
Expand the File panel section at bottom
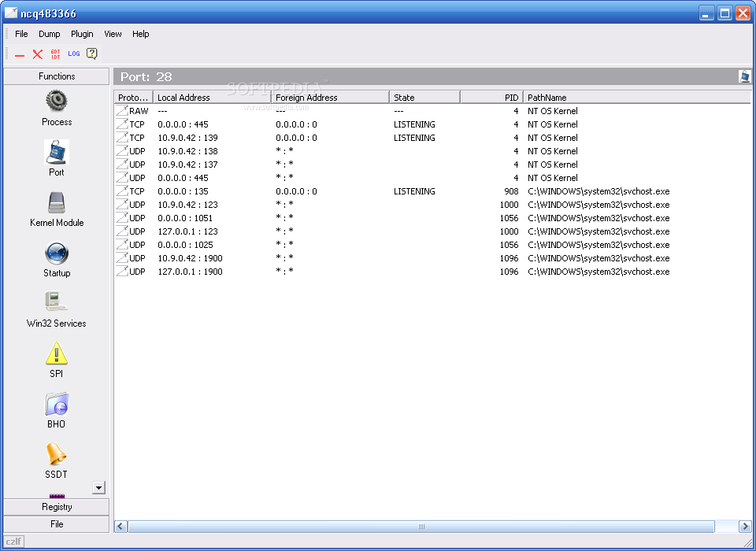57,524
